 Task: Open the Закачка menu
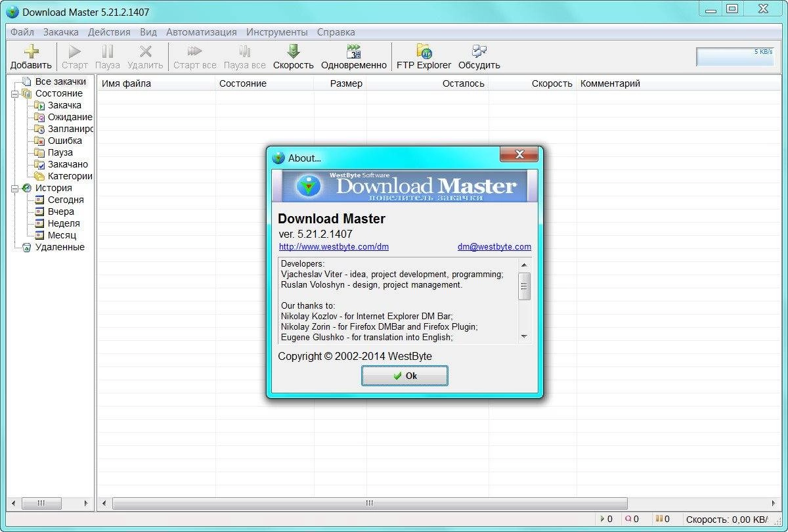coord(61,32)
